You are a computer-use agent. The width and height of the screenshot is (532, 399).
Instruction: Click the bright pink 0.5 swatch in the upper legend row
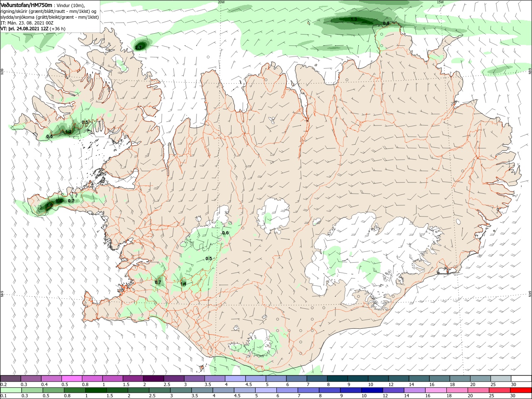(x=72, y=378)
